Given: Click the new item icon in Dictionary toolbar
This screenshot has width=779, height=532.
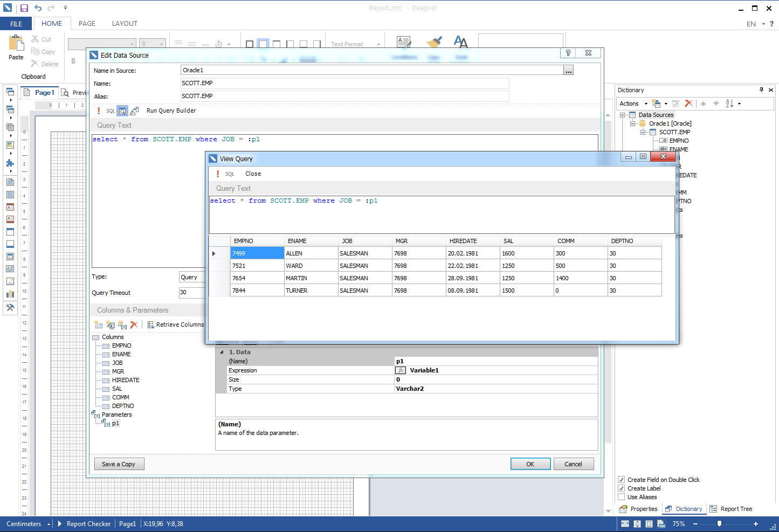Looking at the screenshot, I should 656,103.
